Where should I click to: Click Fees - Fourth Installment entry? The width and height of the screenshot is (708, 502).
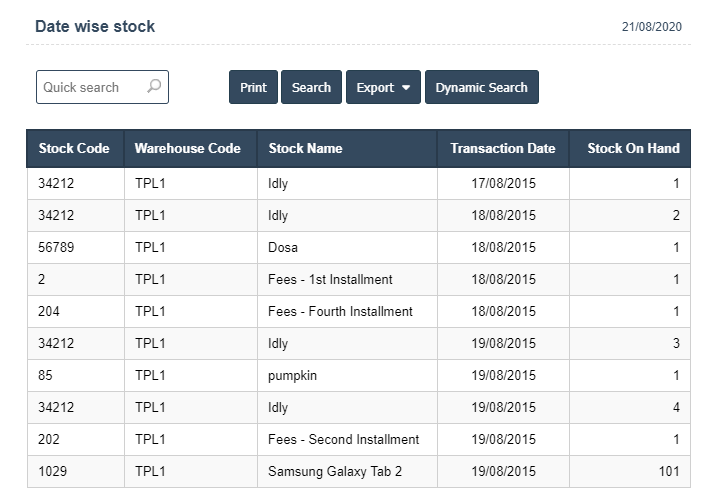click(x=340, y=311)
